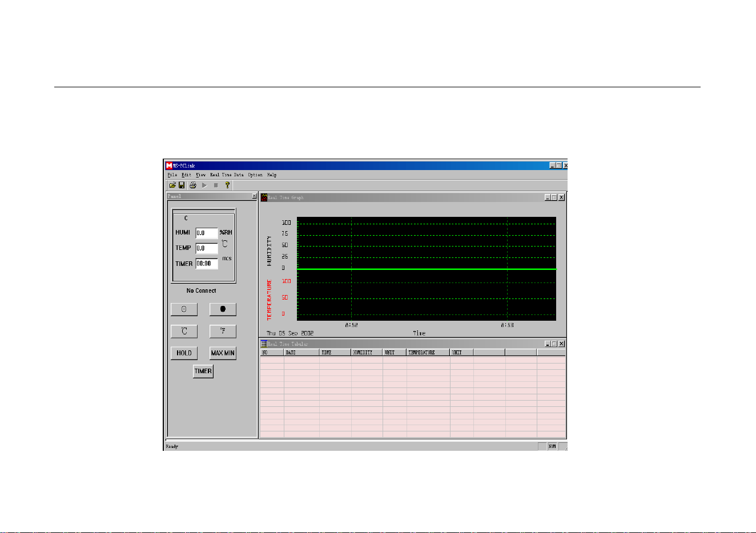Screen dimensions: 756x533
Task: Click the TEMPERATURE column header
Action: tap(428, 353)
